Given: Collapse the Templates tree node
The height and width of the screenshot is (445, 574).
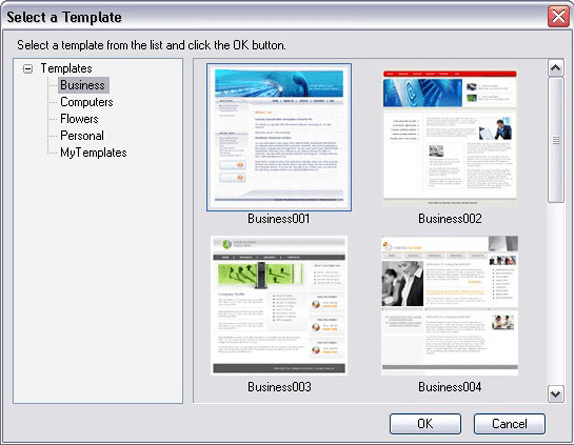Looking at the screenshot, I should (x=28, y=68).
